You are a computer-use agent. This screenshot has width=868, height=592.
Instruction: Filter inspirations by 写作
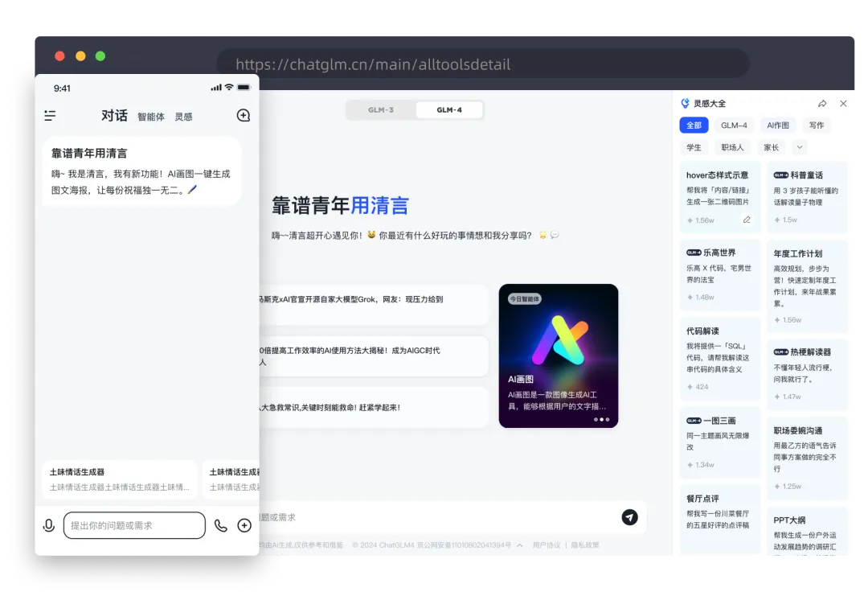(x=816, y=125)
